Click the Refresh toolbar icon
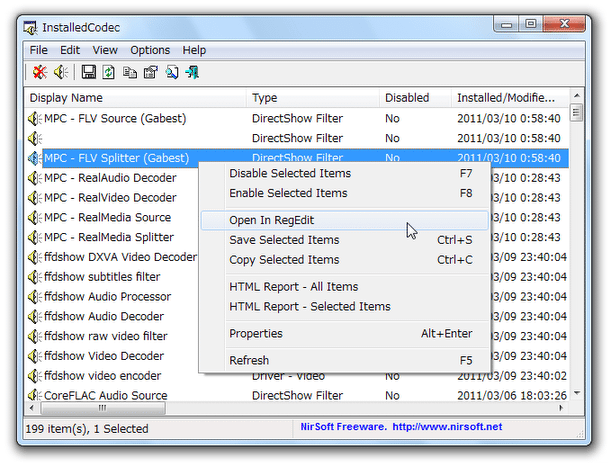 (108, 72)
